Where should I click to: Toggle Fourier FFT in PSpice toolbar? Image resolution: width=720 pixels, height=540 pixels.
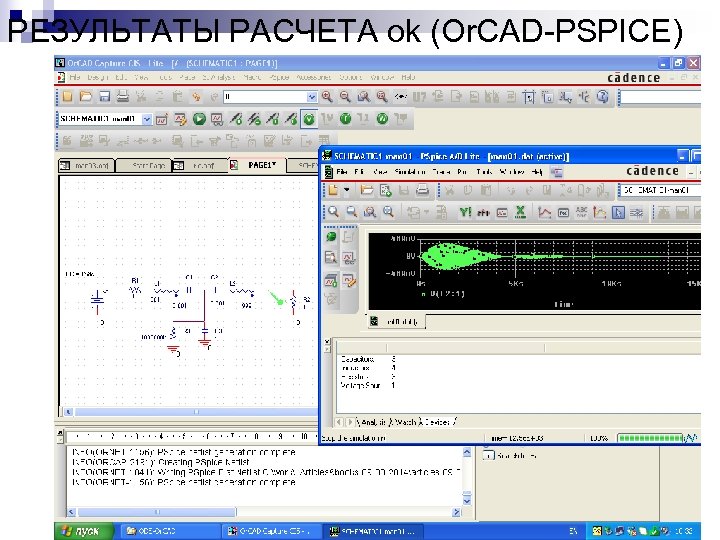483,212
